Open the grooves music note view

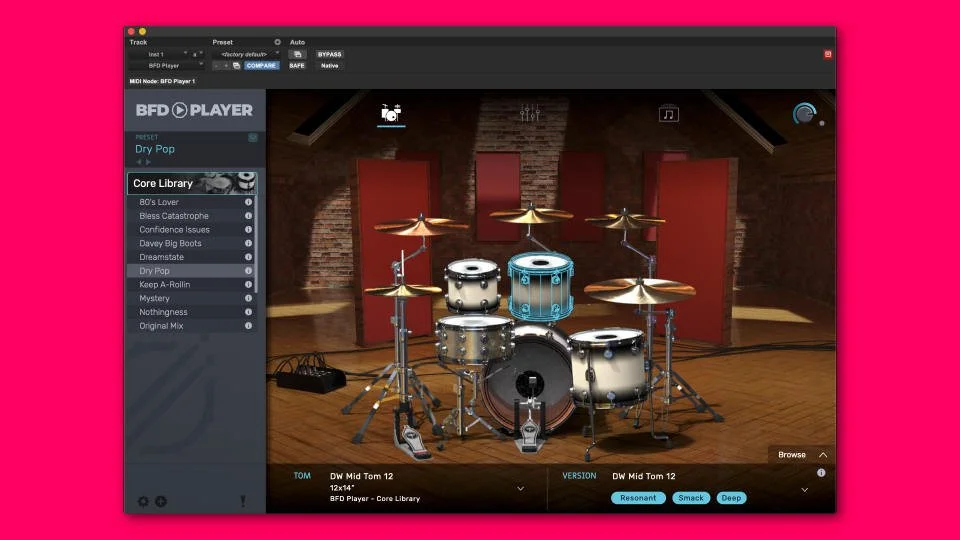pos(669,113)
